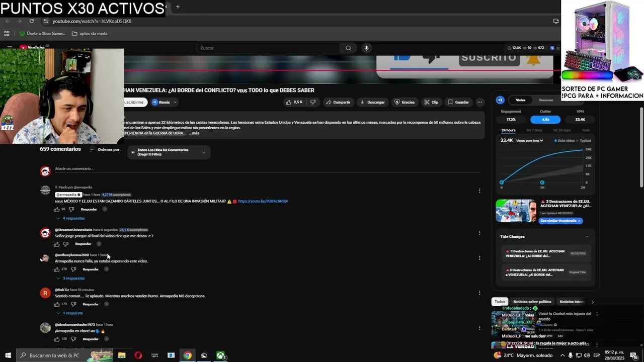This screenshot has width=644, height=362.
Task: Dislike @anthonylucena2000's comment
Action: point(73,269)
